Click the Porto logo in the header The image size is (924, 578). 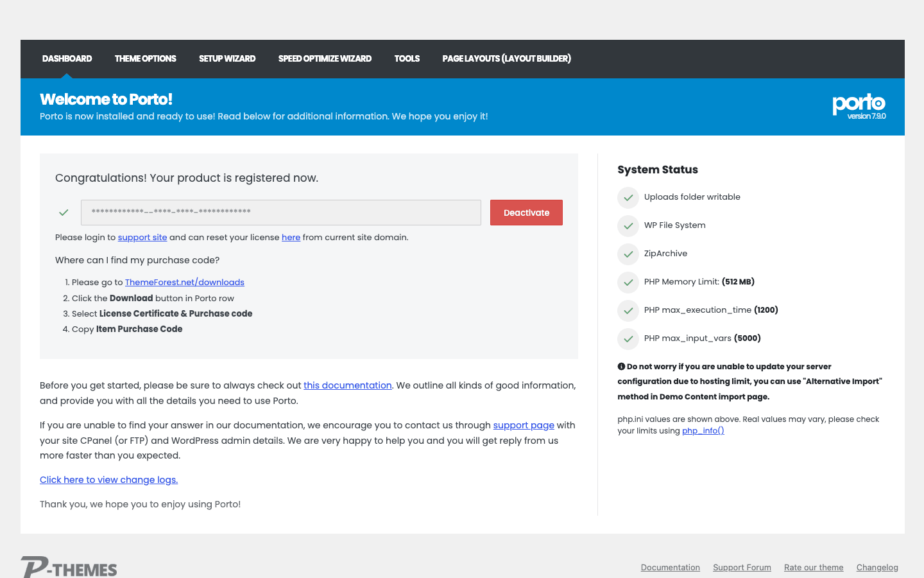click(859, 103)
